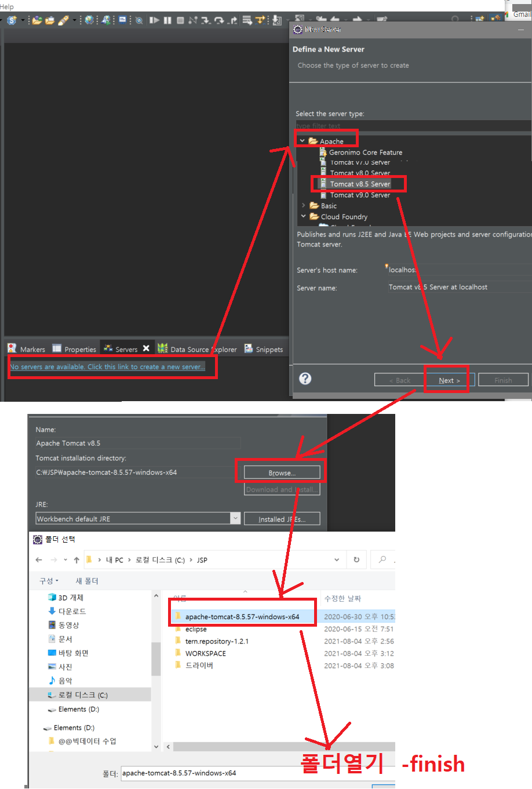Click the Next button in New Server wizard
The image size is (532, 789).
449,380
